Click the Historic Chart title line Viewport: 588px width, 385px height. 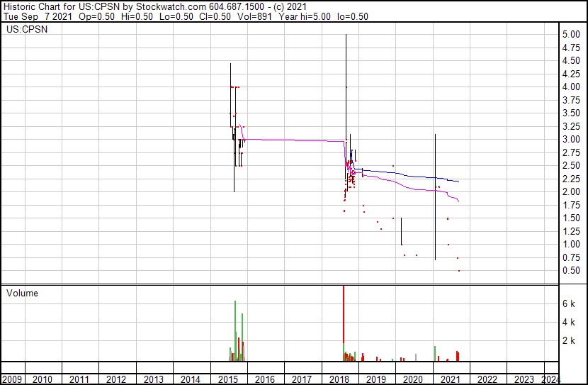155,6
